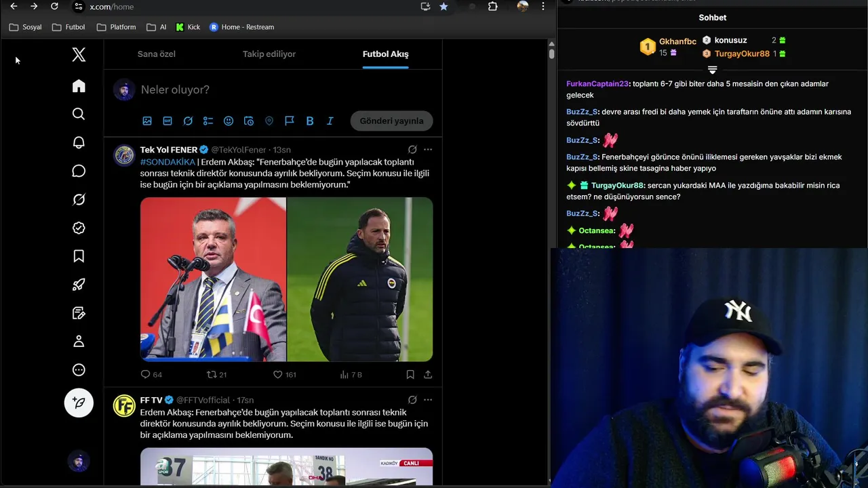
Task: Open Home - Restream bookmark
Action: coord(241,27)
